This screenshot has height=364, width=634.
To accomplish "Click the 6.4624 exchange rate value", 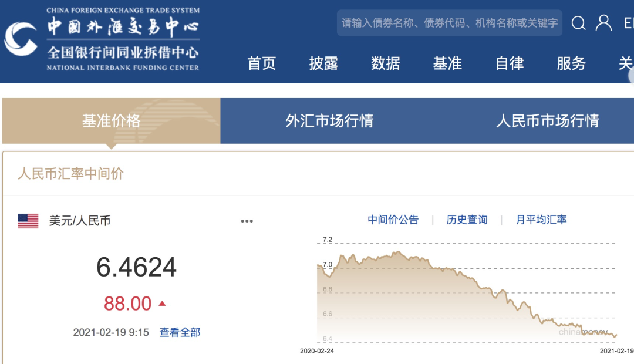I will pos(136,267).
